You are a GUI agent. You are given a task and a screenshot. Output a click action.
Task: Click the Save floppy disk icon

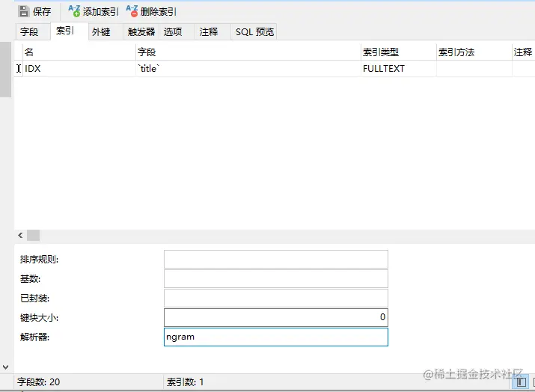click(24, 11)
